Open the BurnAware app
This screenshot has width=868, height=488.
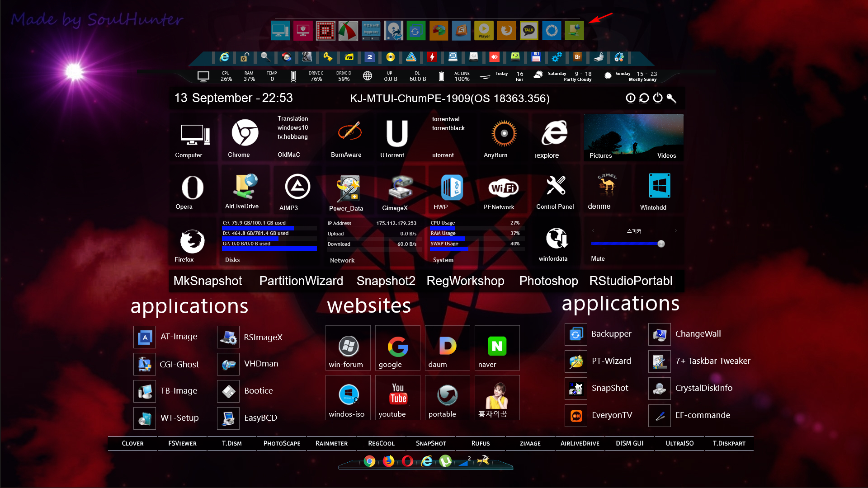point(349,131)
